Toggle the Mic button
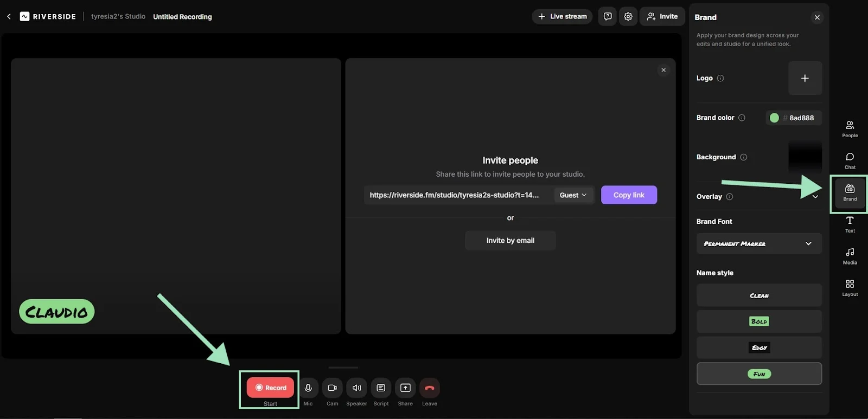 [308, 388]
